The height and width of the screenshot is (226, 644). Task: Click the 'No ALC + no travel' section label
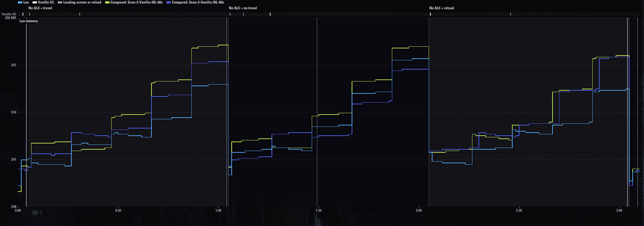click(243, 8)
